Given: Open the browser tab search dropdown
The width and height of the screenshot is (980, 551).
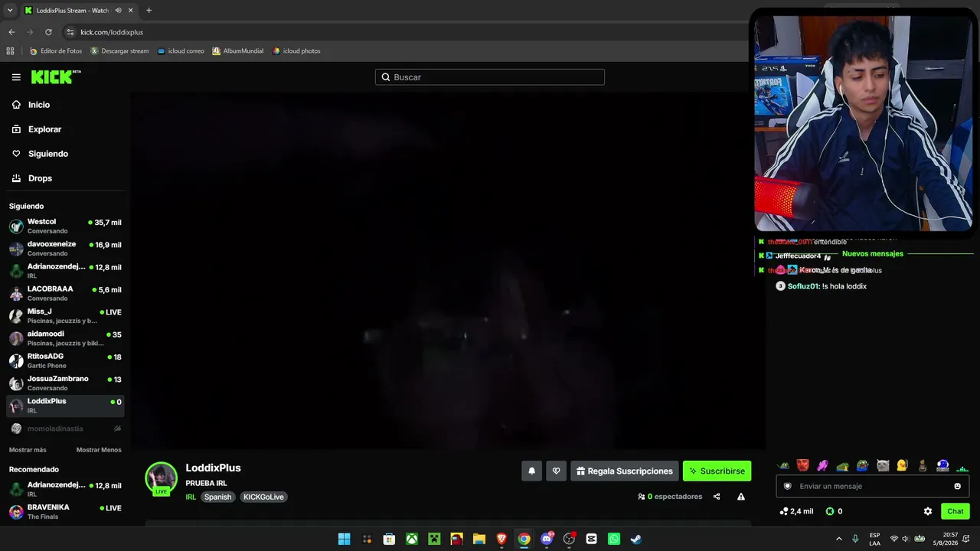Looking at the screenshot, I should click(10, 11).
